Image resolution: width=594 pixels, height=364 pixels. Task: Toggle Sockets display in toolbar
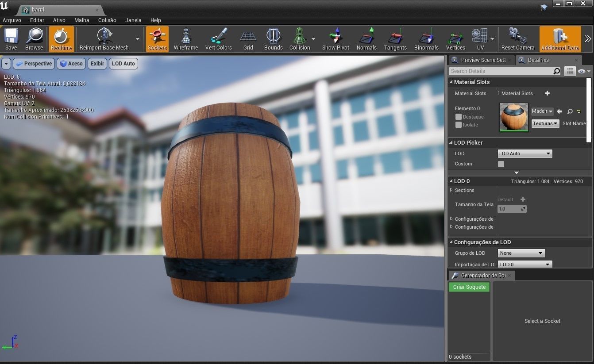click(157, 39)
